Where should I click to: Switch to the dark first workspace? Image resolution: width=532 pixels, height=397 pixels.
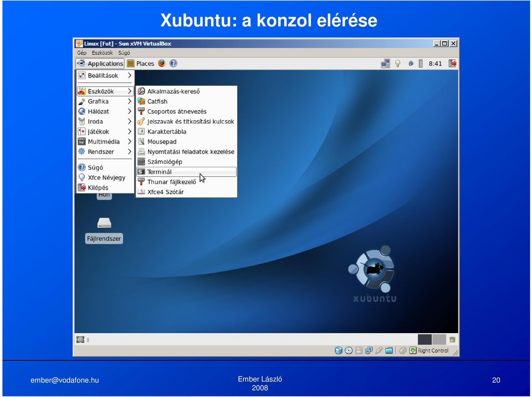425,339
